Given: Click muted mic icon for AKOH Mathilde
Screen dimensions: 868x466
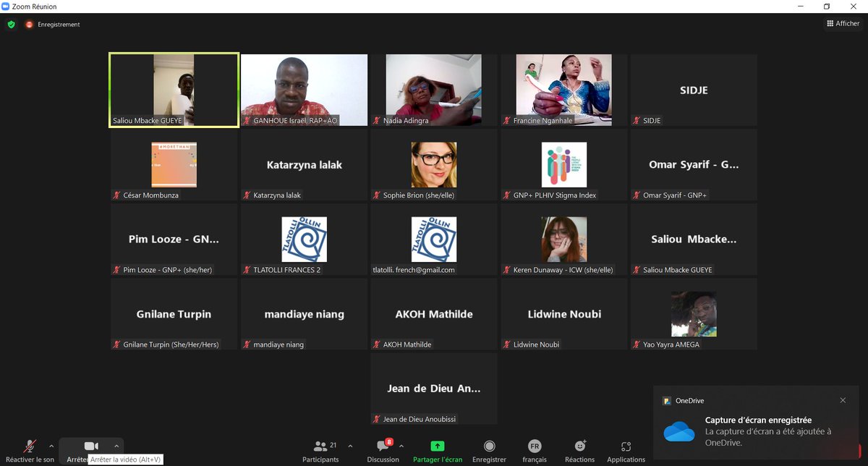Looking at the screenshot, I should click(x=377, y=344).
